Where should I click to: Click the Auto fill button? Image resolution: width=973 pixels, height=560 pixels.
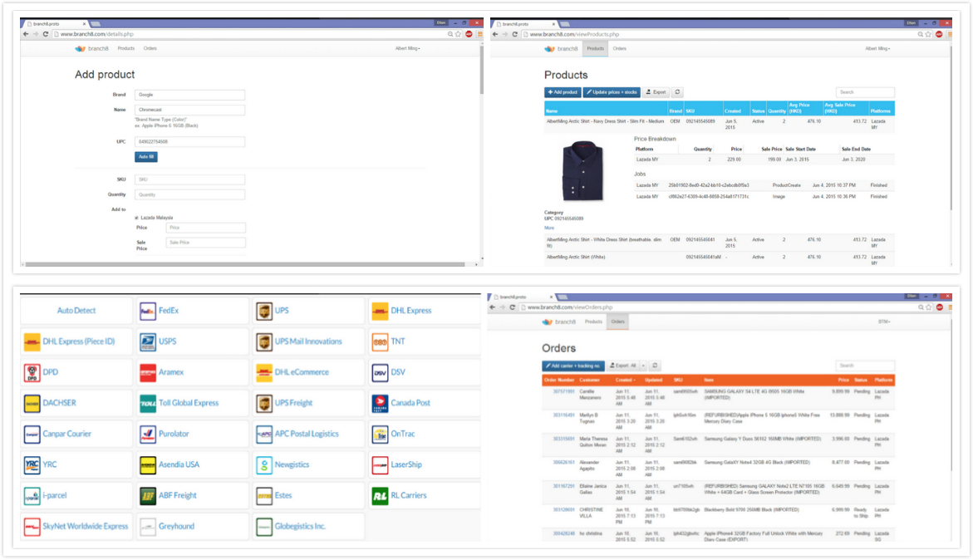click(x=146, y=157)
